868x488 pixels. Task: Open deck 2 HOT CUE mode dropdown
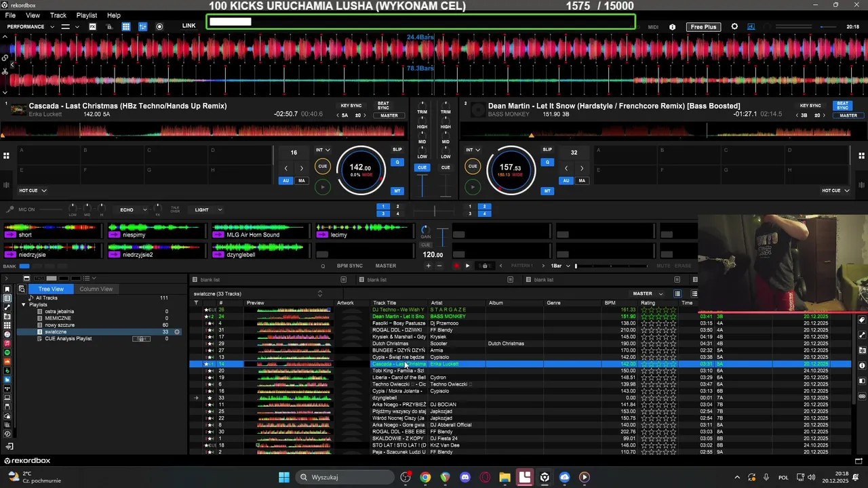coord(835,190)
